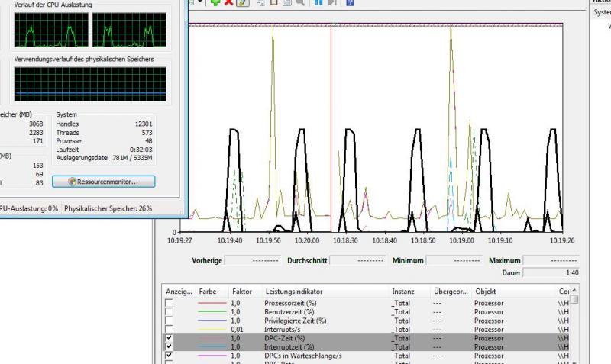Click the green Benutzerzeit color line
611x364 pixels.
(x=212, y=312)
